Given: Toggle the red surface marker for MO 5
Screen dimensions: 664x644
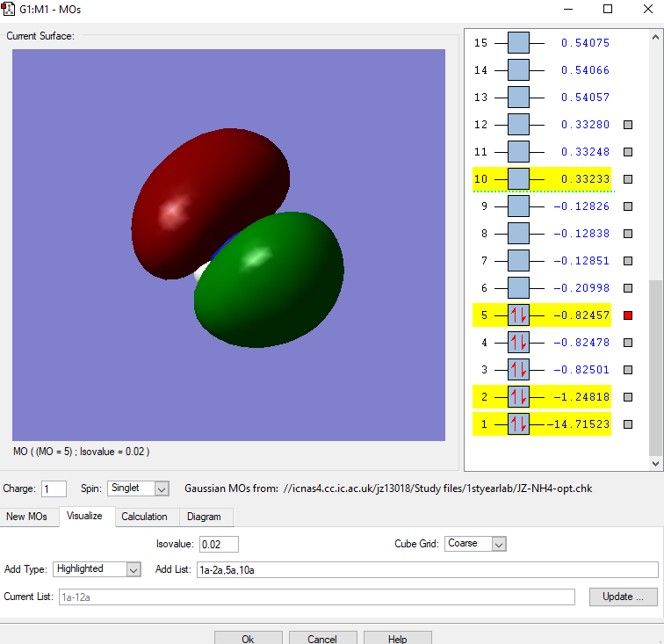Looking at the screenshot, I should point(627,315).
